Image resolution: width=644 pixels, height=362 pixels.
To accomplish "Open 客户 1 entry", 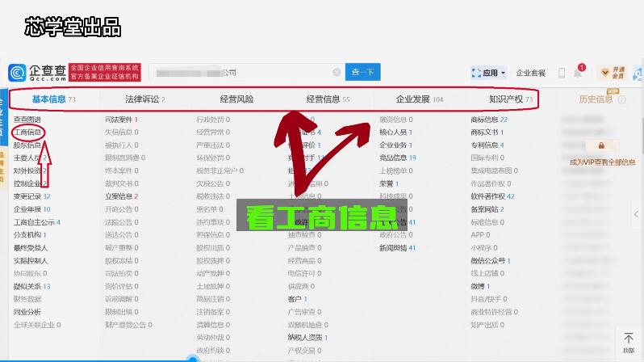I will coord(297,299).
